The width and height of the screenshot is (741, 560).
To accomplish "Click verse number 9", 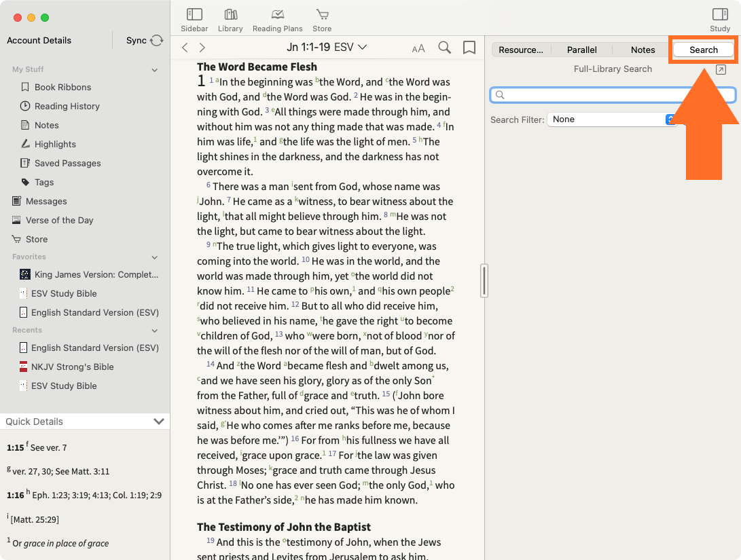I will tap(209, 244).
